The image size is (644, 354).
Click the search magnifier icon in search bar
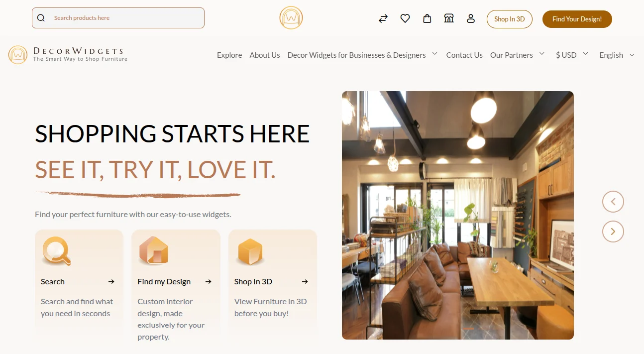41,18
